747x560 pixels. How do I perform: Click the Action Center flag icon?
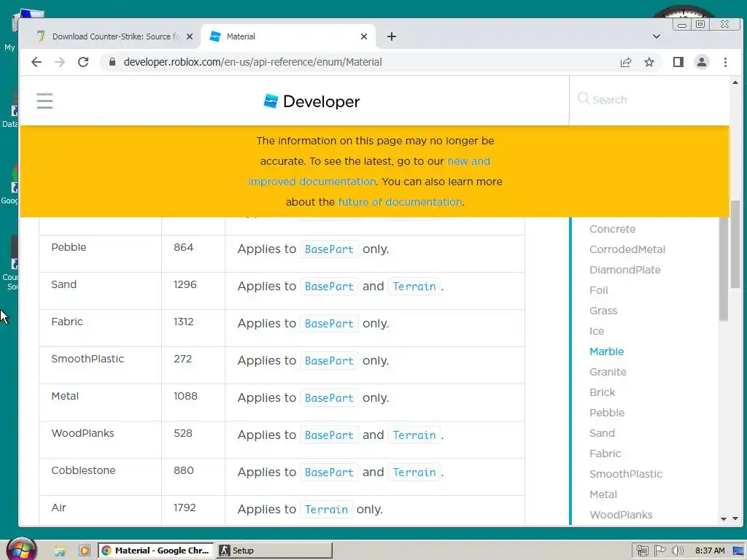coord(659,551)
